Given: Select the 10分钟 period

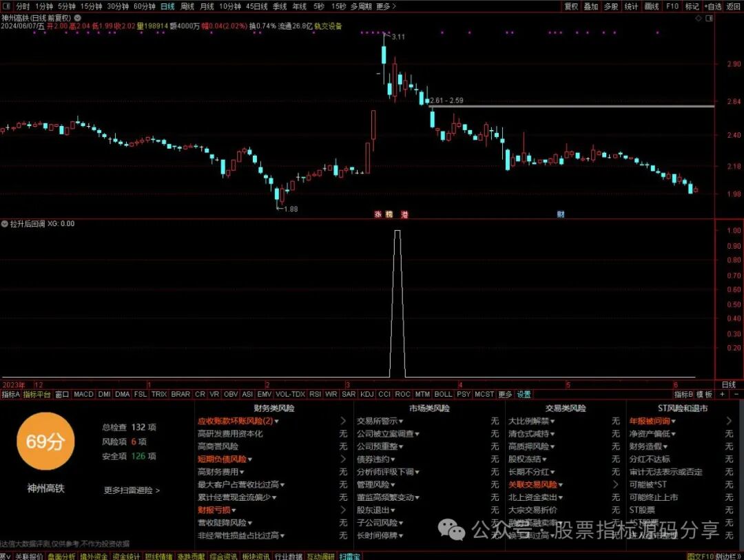Looking at the screenshot, I should pyautogui.click(x=230, y=6).
